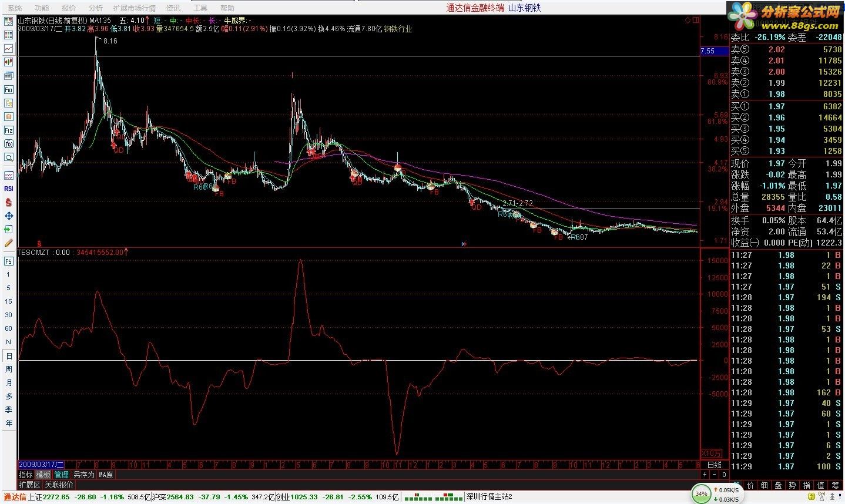
Task: Click the four-arrow move icon
Action: pyautogui.click(x=9, y=216)
